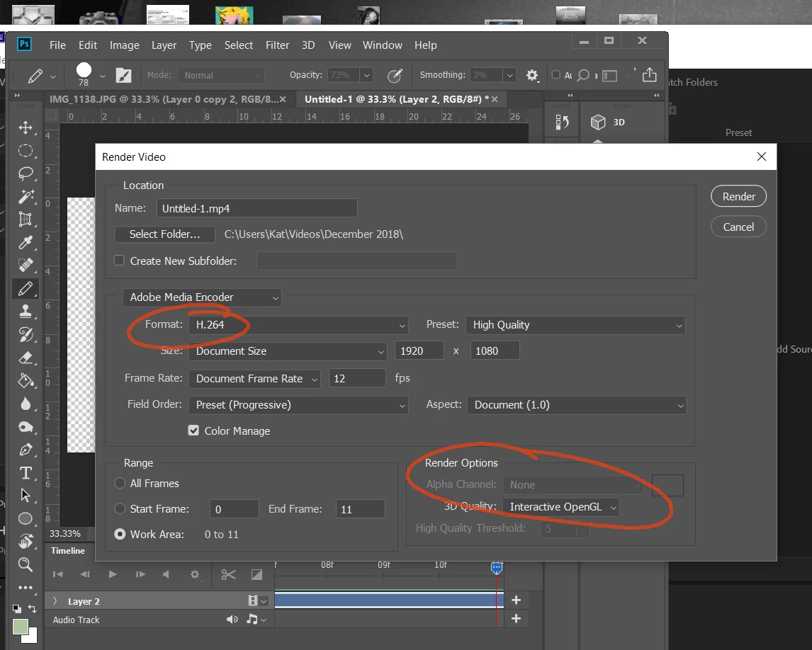
Task: Select the Clone Stamp tool
Action: click(x=26, y=311)
